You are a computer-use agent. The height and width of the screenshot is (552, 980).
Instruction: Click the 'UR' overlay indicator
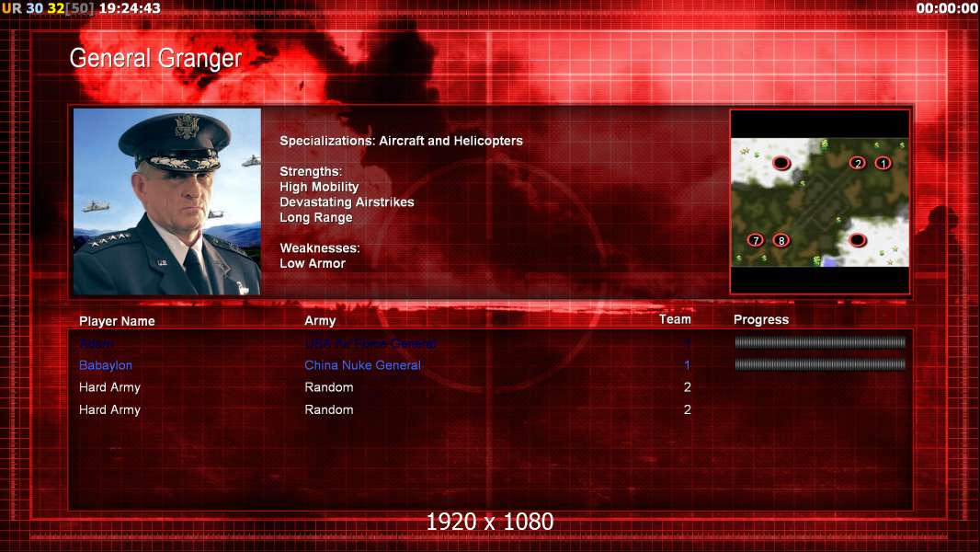12,8
